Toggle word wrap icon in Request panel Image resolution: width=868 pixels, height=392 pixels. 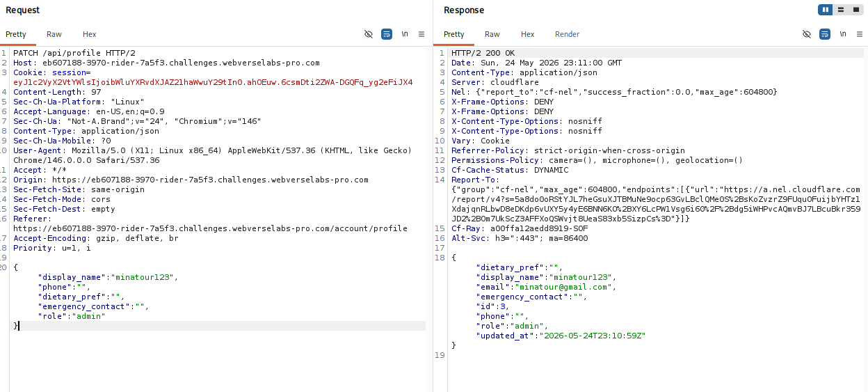[x=387, y=34]
